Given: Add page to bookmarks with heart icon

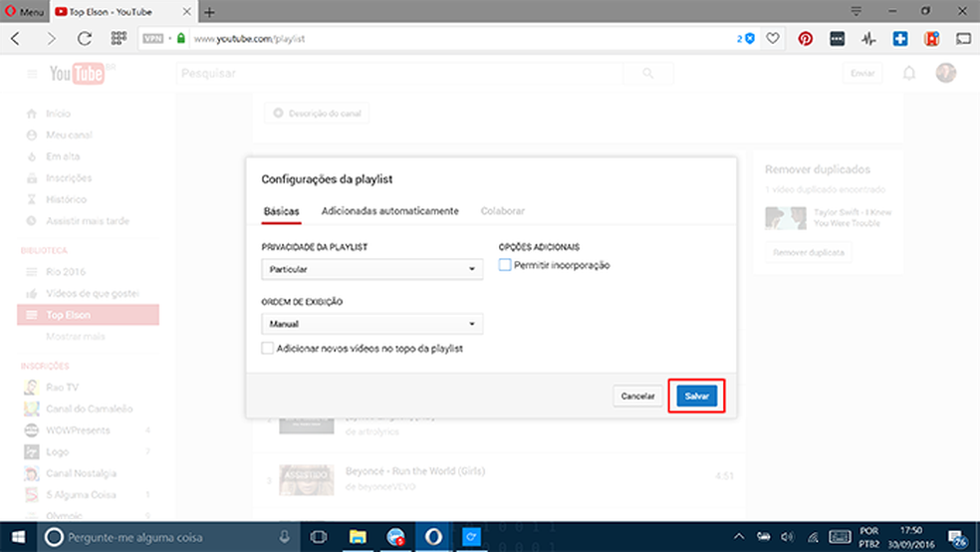Looking at the screenshot, I should click(773, 38).
